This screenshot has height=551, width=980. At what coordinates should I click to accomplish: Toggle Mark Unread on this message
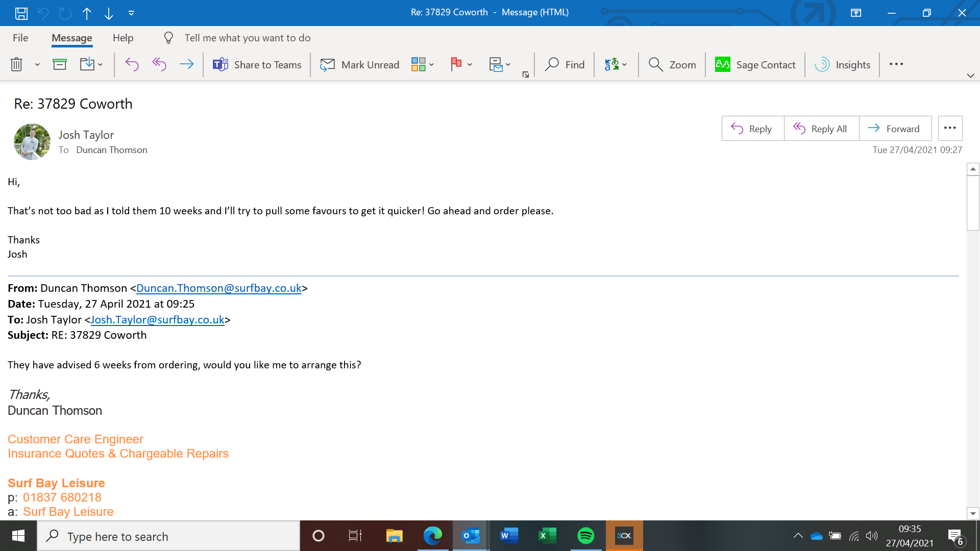click(x=360, y=65)
